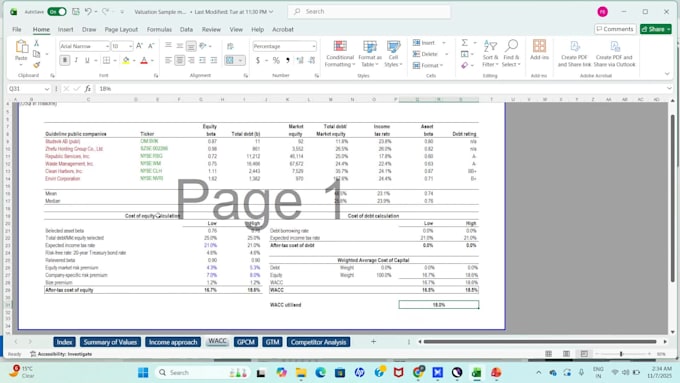Increase font size with the larger A
Screen dimensions: 680x383
pos(140,46)
